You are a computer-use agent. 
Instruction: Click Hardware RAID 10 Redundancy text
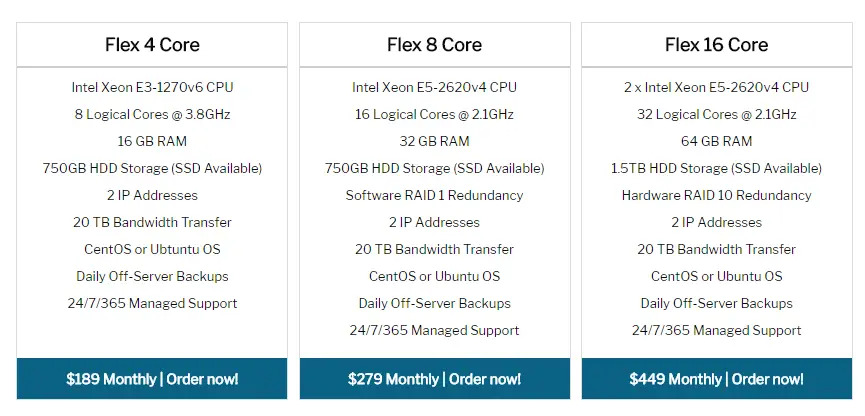point(717,195)
